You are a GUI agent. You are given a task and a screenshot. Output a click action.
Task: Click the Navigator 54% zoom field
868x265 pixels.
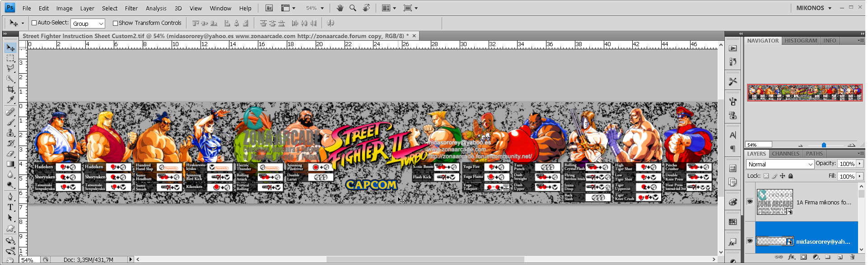(x=759, y=145)
